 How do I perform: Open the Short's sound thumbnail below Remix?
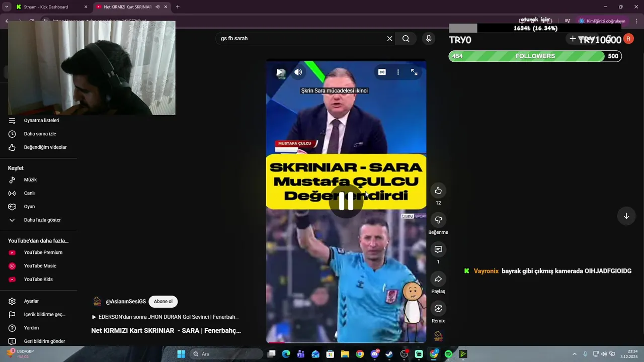click(438, 336)
